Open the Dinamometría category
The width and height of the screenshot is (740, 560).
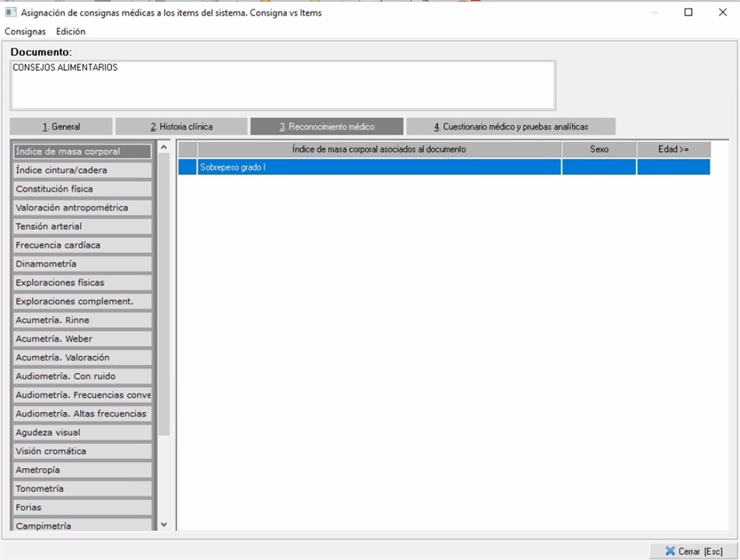82,264
